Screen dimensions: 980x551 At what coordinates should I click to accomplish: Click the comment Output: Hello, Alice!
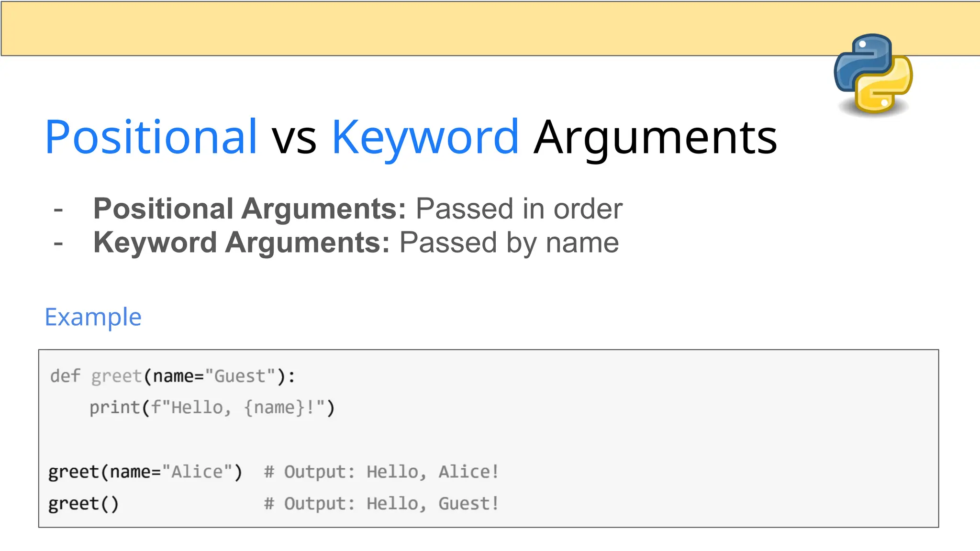(x=381, y=472)
